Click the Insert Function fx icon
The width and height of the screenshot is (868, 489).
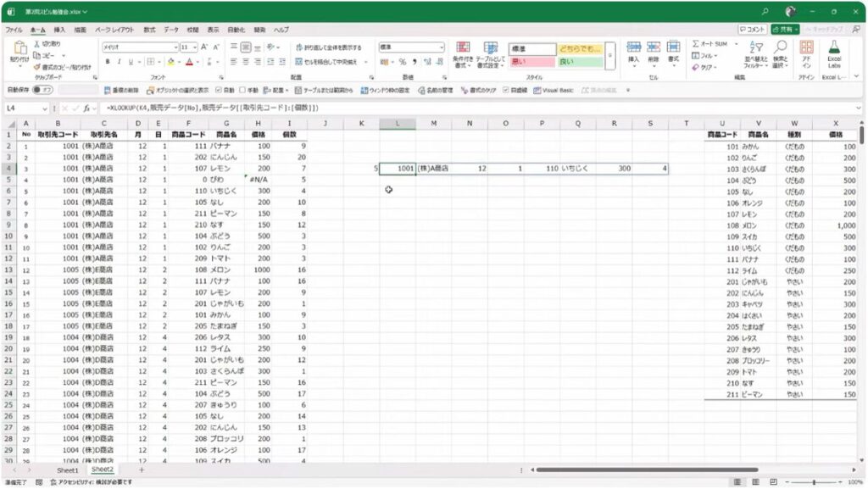point(86,108)
